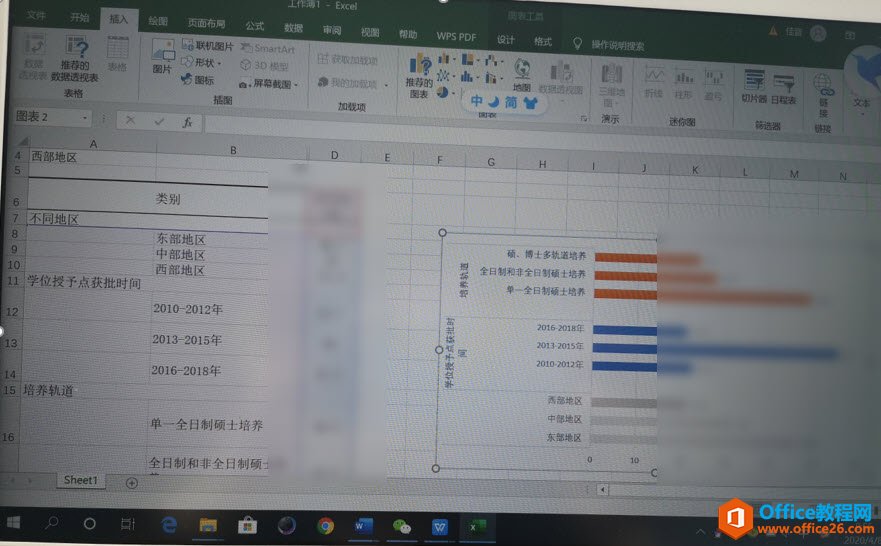Select cell containing 西部地区 in row 4

coord(92,157)
